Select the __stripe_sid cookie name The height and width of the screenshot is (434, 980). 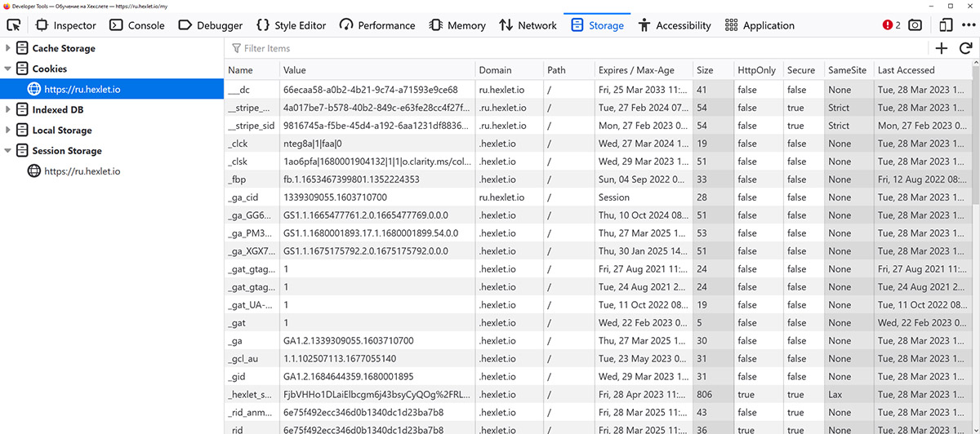coord(252,126)
